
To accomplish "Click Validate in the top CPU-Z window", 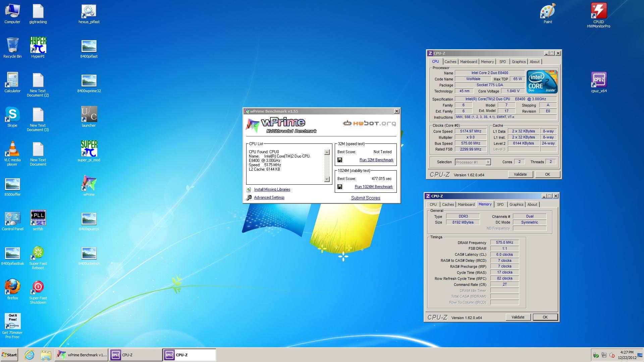I will coord(520,174).
